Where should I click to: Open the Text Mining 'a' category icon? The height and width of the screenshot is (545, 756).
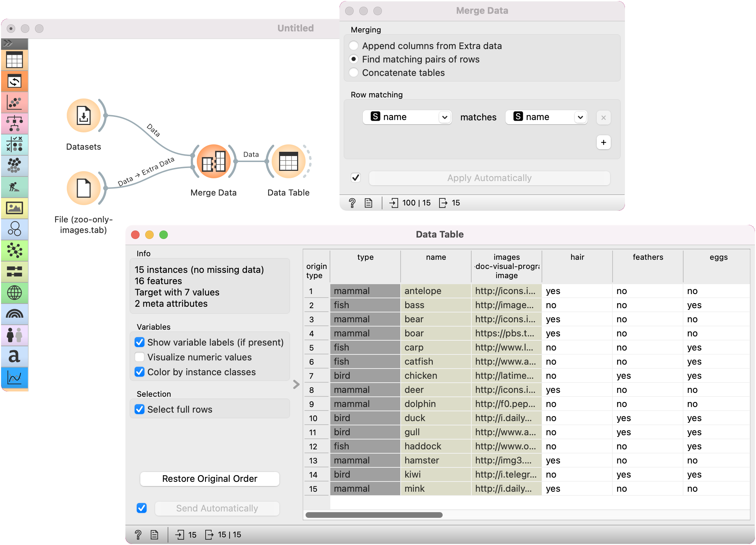[x=14, y=356]
